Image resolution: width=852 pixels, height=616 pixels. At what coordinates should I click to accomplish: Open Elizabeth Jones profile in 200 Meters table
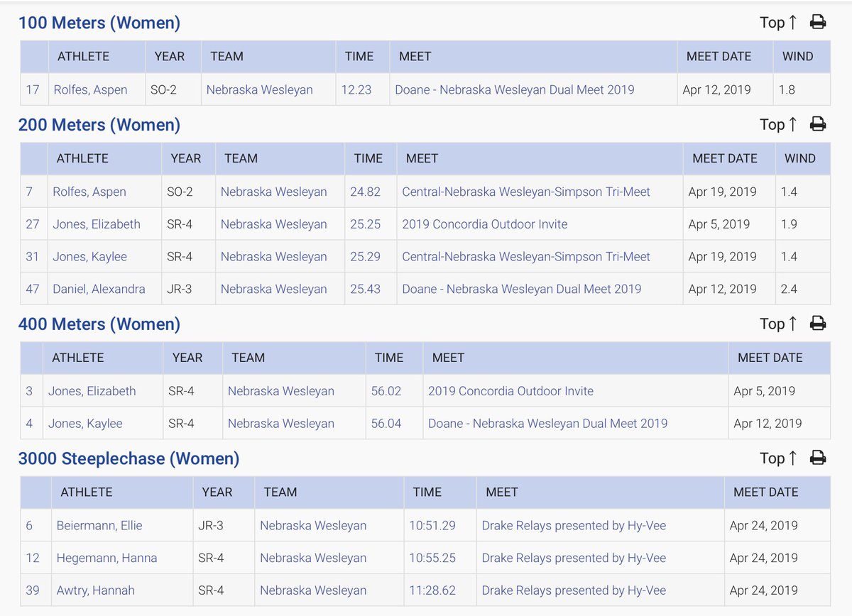pos(97,224)
